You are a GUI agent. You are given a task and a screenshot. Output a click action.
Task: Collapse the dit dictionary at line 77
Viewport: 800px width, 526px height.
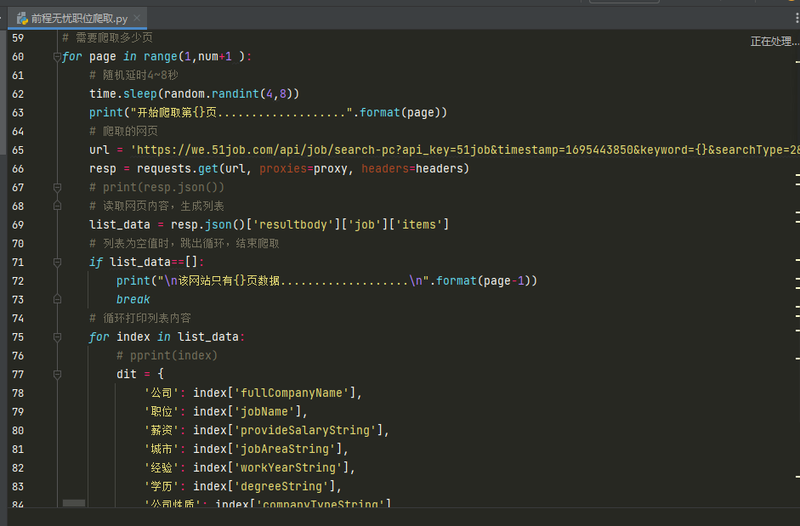[x=57, y=374]
